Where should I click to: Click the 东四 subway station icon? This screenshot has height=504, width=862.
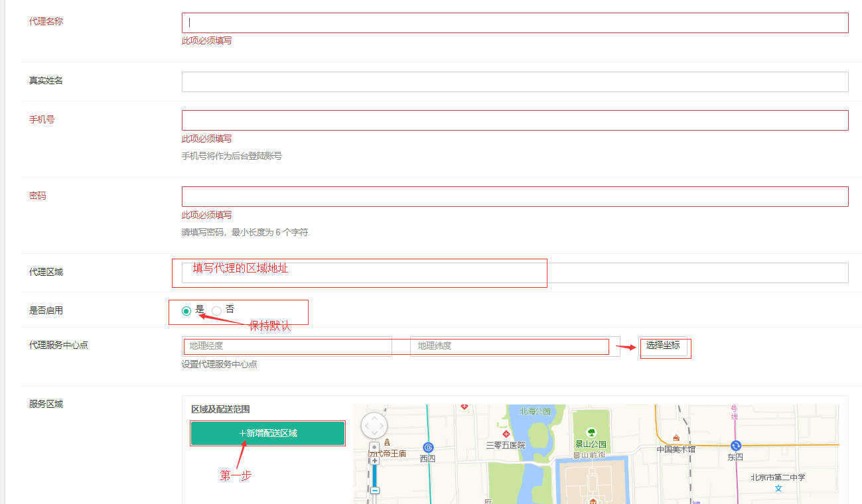pyautogui.click(x=735, y=446)
